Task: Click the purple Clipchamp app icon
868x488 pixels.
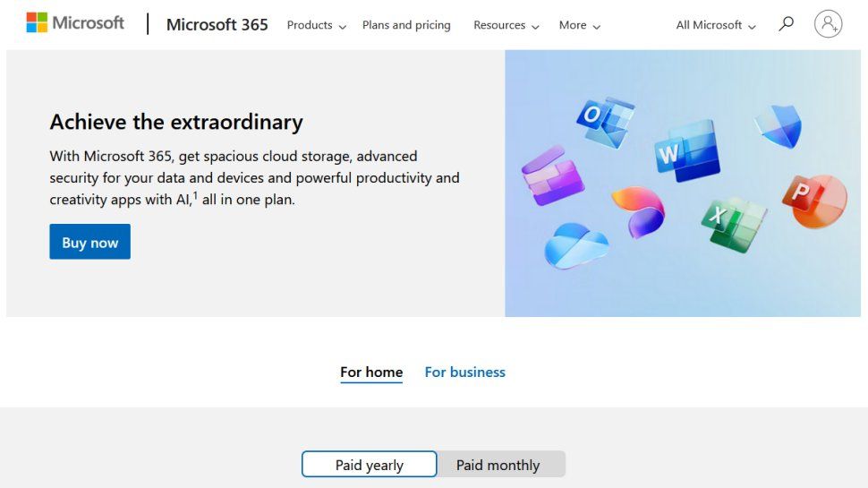Action: 552,176
